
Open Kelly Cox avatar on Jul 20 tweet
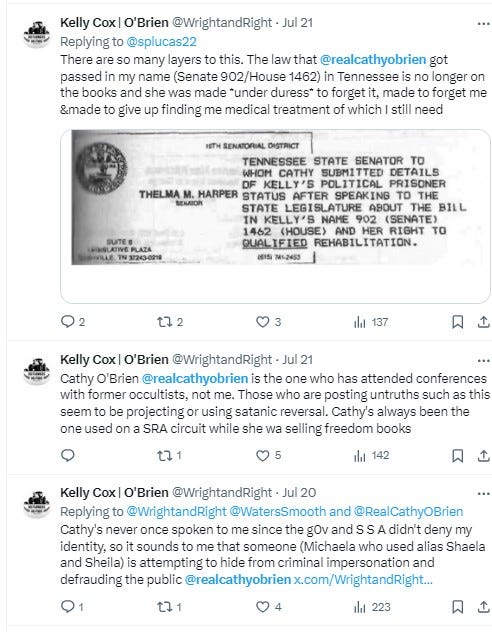[37, 504]
